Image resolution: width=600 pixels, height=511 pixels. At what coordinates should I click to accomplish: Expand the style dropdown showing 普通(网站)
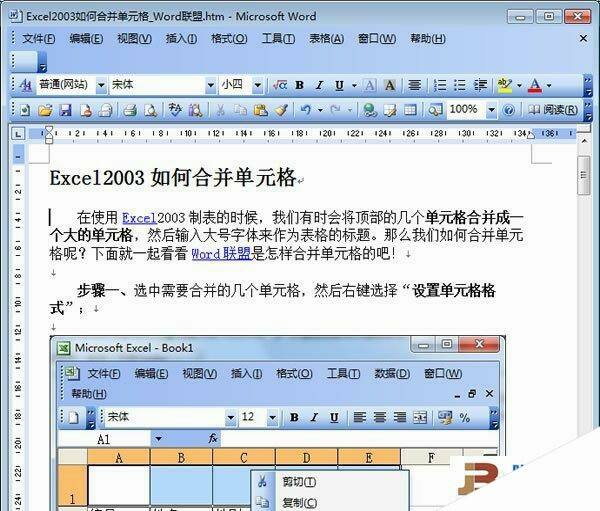[x=101, y=85]
